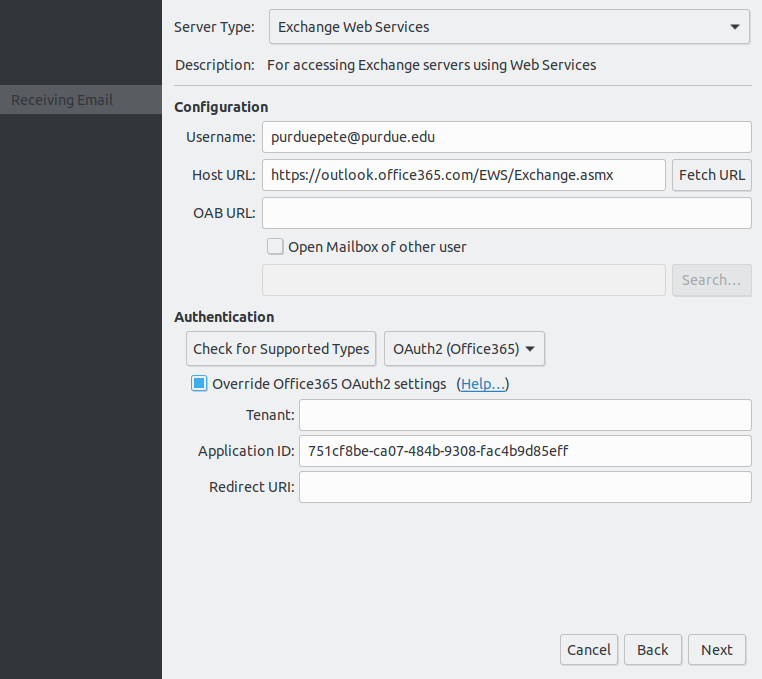Click the Exchange Web Services selection text

coord(353,27)
